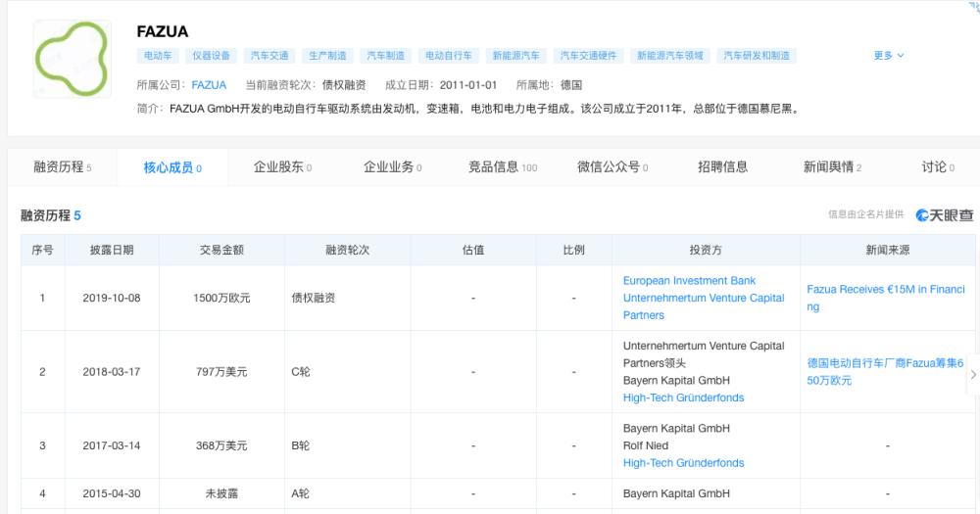Select the 仪器设备 tag

[x=211, y=56]
